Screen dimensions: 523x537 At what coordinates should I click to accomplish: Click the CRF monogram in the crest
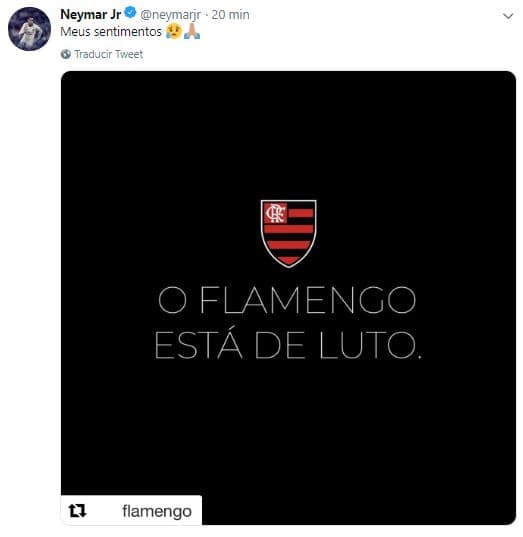pyautogui.click(x=276, y=213)
